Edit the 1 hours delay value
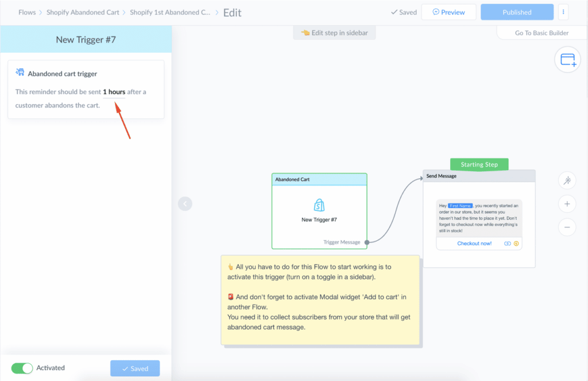Viewport: 588px width, 381px height. tap(114, 92)
